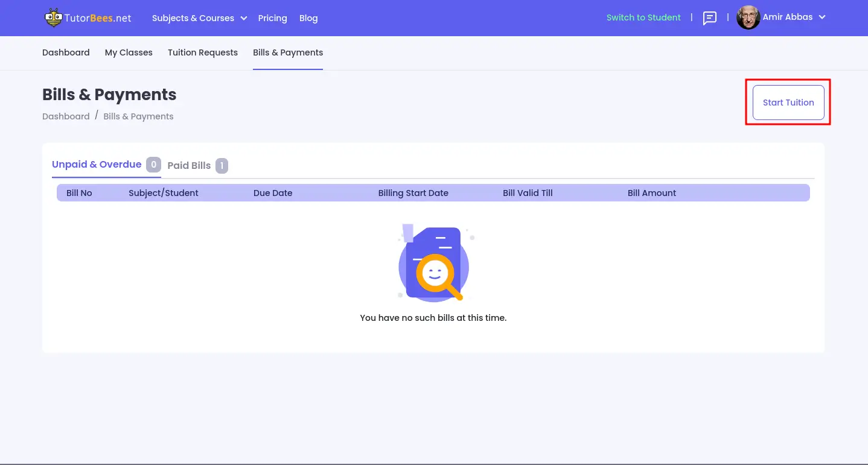Image resolution: width=868 pixels, height=465 pixels.
Task: Select Bills & Payments navigation tab
Action: pos(288,52)
